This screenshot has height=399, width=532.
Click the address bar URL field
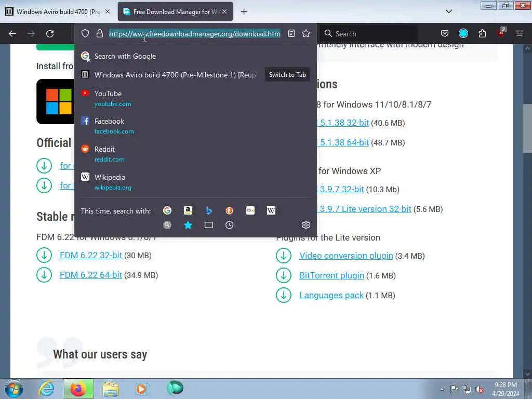(195, 34)
